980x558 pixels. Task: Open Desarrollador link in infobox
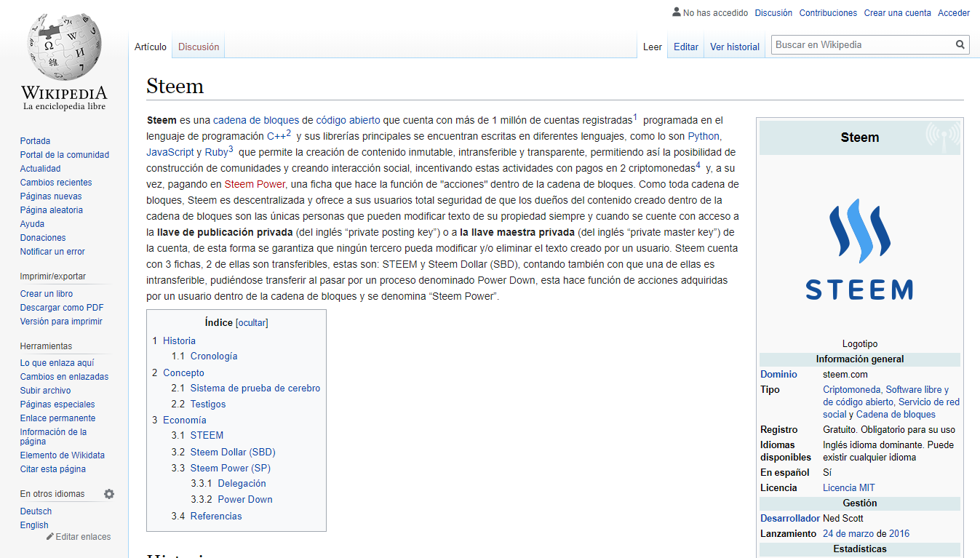(x=790, y=519)
